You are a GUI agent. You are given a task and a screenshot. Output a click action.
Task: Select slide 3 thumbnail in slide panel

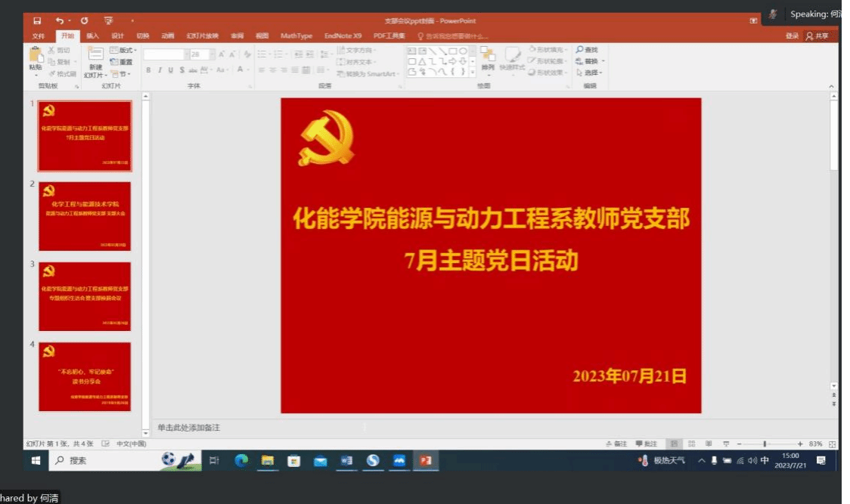click(x=85, y=296)
